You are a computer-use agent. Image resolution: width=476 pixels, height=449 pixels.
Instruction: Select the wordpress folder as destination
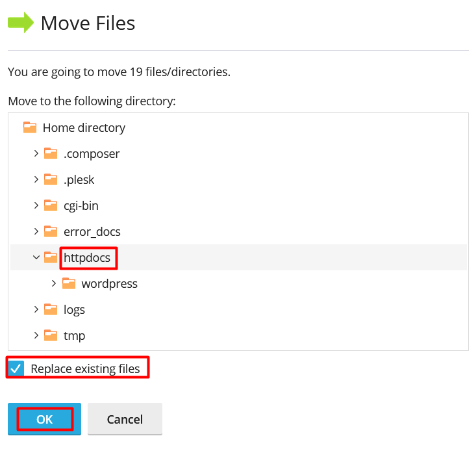click(109, 284)
